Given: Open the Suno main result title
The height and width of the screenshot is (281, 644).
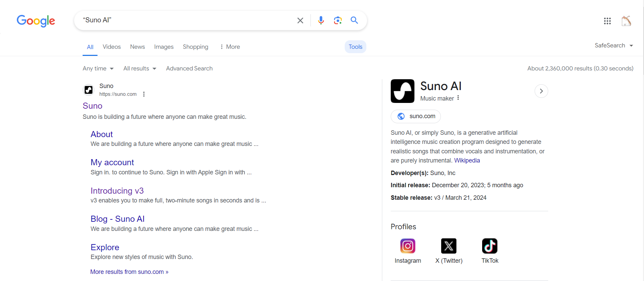Looking at the screenshot, I should (x=92, y=106).
